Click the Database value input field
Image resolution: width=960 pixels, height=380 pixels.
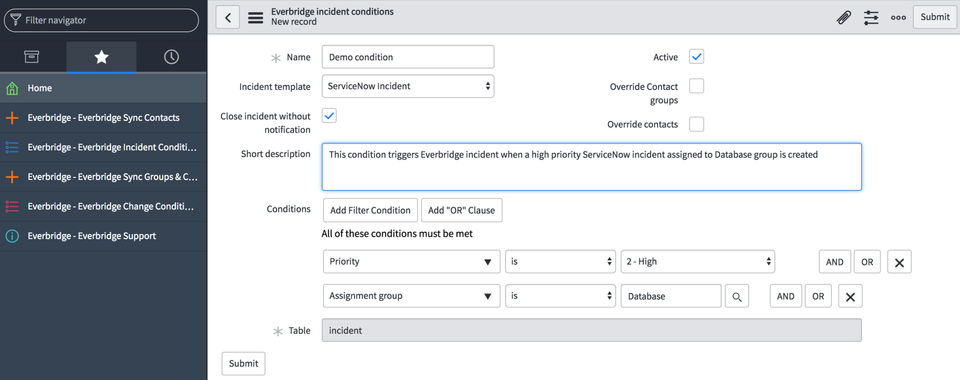(x=671, y=296)
